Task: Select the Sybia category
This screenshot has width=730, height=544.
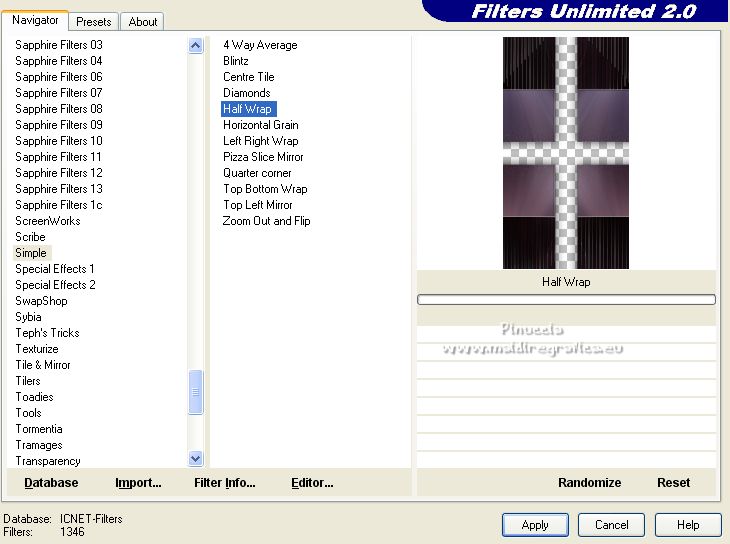Action: click(28, 317)
